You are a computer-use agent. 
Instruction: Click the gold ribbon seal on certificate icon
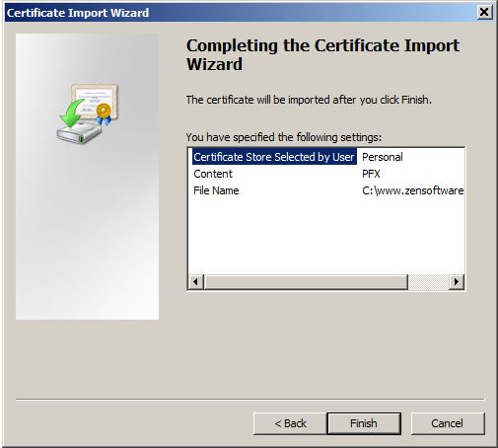[104, 113]
